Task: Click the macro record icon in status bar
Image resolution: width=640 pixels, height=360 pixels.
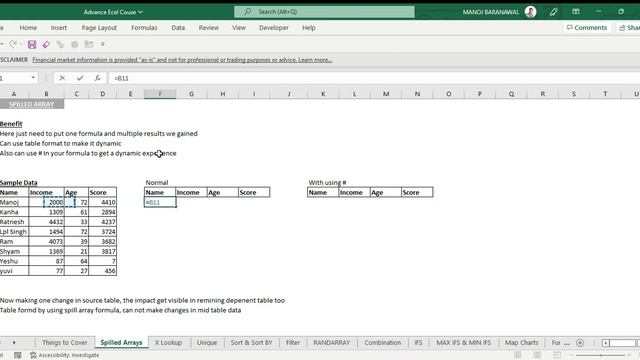Action: (x=18, y=355)
